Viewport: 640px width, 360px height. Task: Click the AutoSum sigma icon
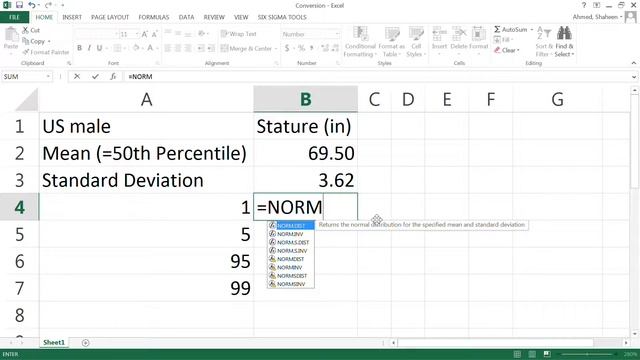[x=497, y=29]
